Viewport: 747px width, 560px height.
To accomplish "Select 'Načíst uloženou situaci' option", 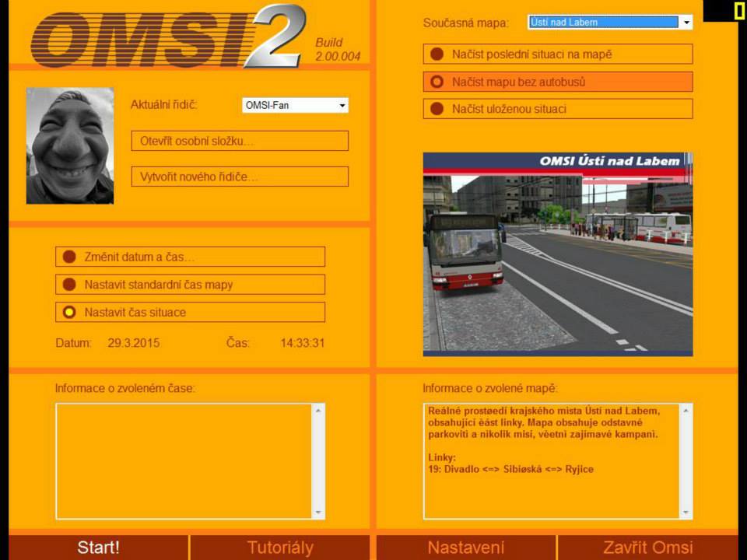I will tap(557, 109).
